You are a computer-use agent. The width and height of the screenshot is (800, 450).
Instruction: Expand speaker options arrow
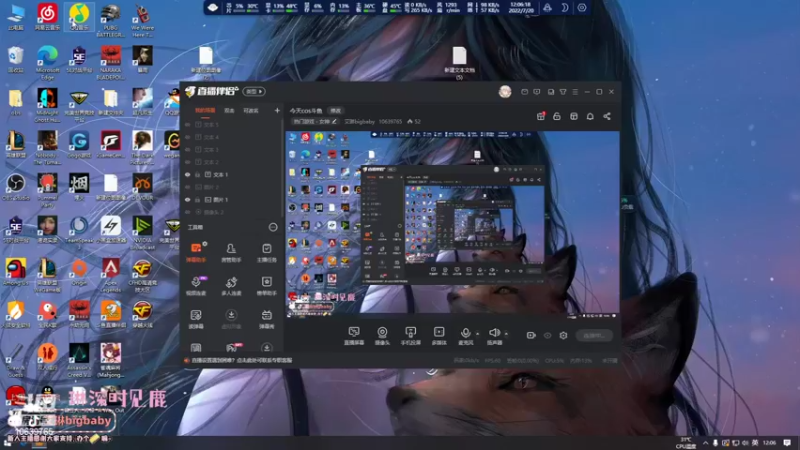[x=506, y=334]
